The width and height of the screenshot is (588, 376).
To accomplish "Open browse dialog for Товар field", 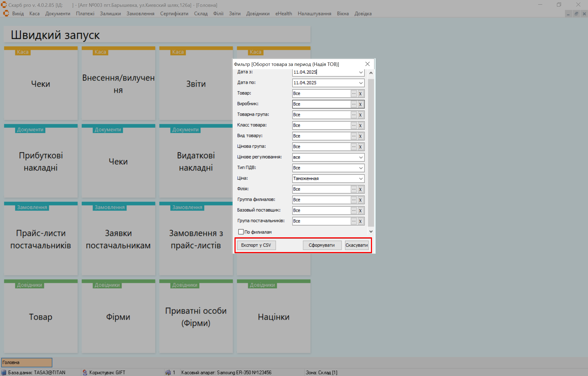I will pos(354,93).
